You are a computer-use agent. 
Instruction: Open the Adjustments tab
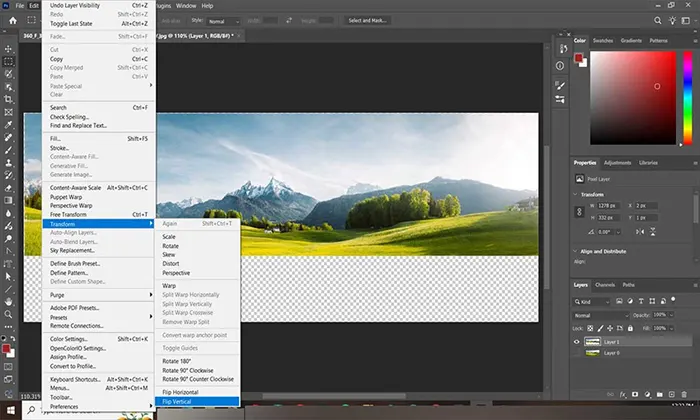point(617,163)
